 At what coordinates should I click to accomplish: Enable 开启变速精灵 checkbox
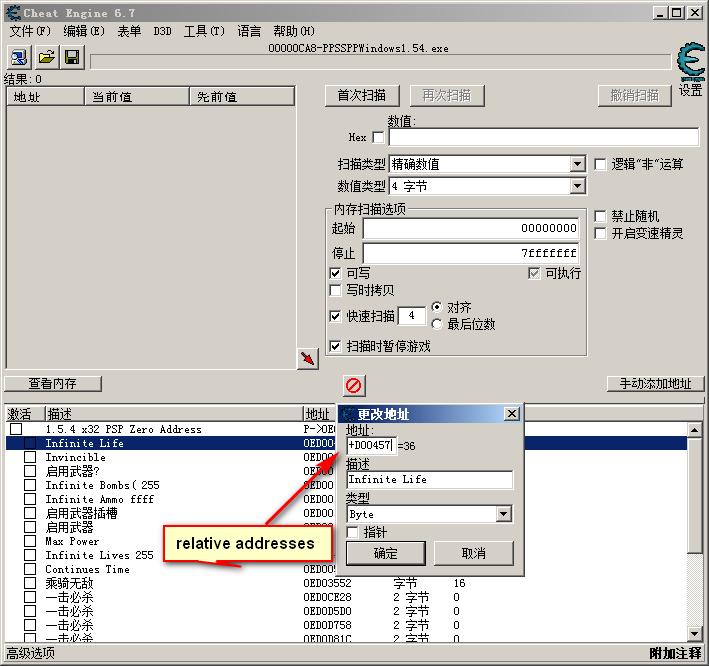600,233
